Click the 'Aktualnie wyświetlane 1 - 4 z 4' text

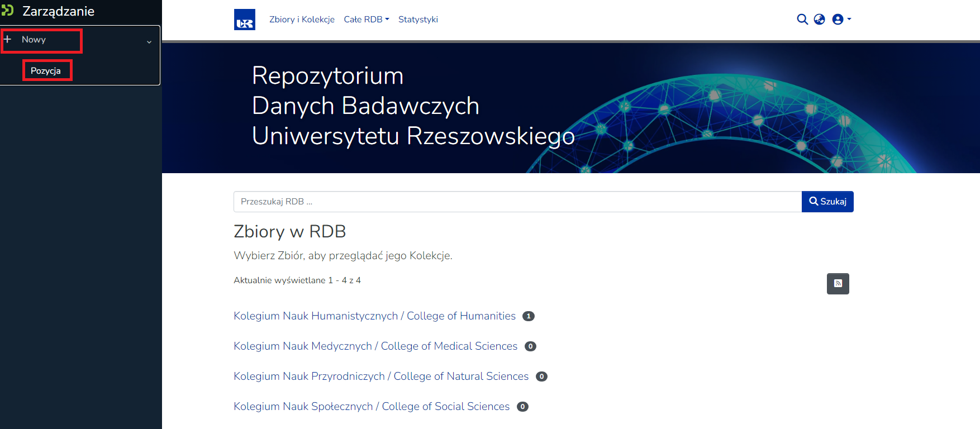[297, 280]
